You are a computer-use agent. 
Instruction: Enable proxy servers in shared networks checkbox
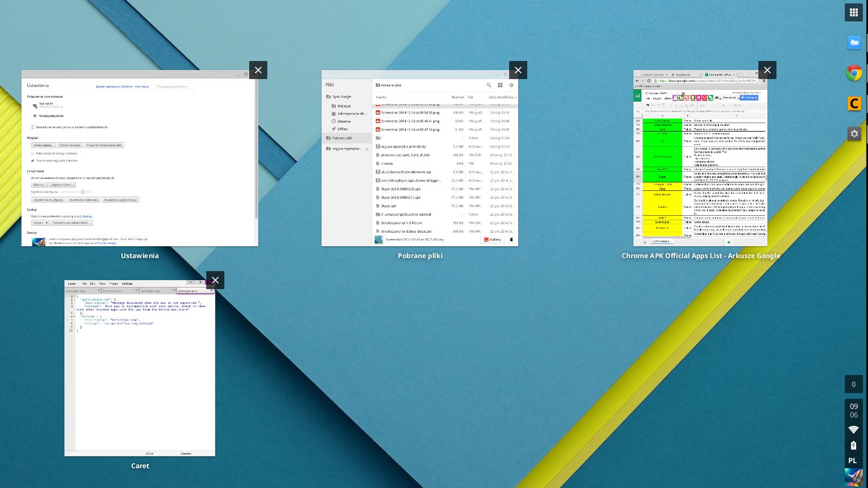pyautogui.click(x=33, y=127)
